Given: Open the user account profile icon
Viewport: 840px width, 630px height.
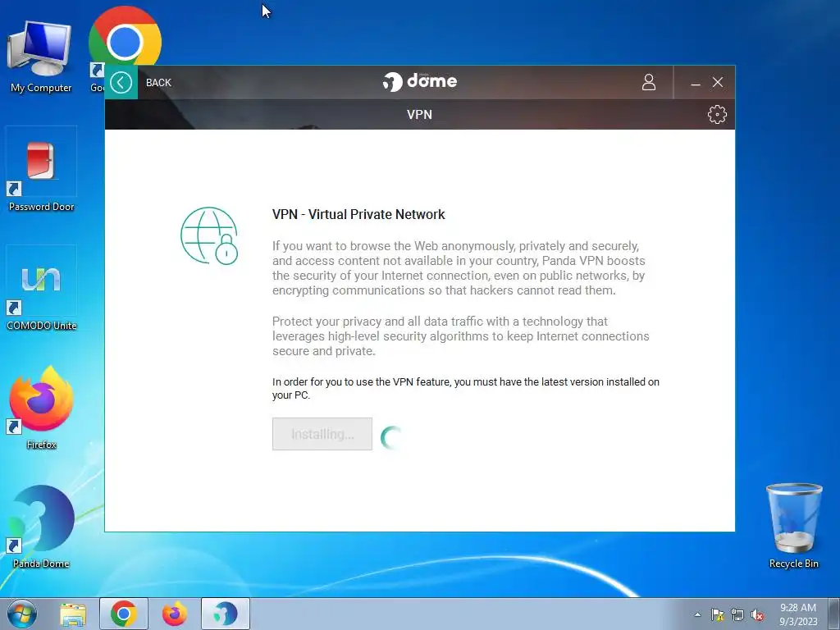Looking at the screenshot, I should [649, 82].
